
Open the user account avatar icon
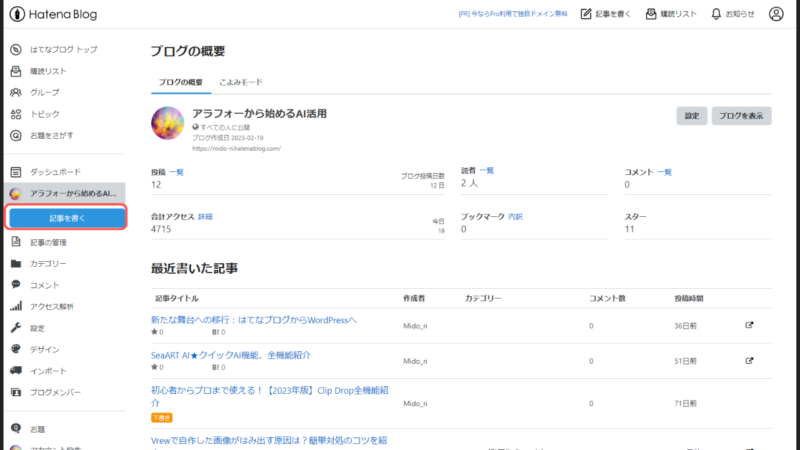[776, 14]
